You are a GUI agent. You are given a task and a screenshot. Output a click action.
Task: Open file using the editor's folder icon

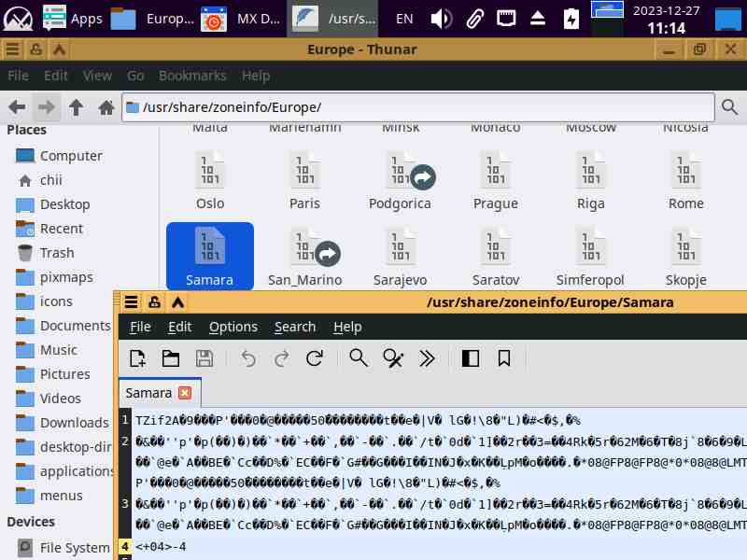[171, 358]
